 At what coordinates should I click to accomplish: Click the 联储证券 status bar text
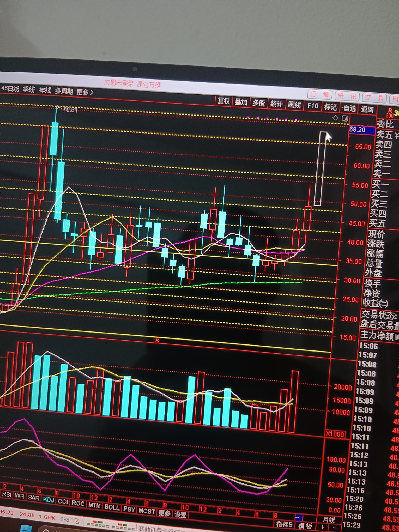click(x=151, y=529)
